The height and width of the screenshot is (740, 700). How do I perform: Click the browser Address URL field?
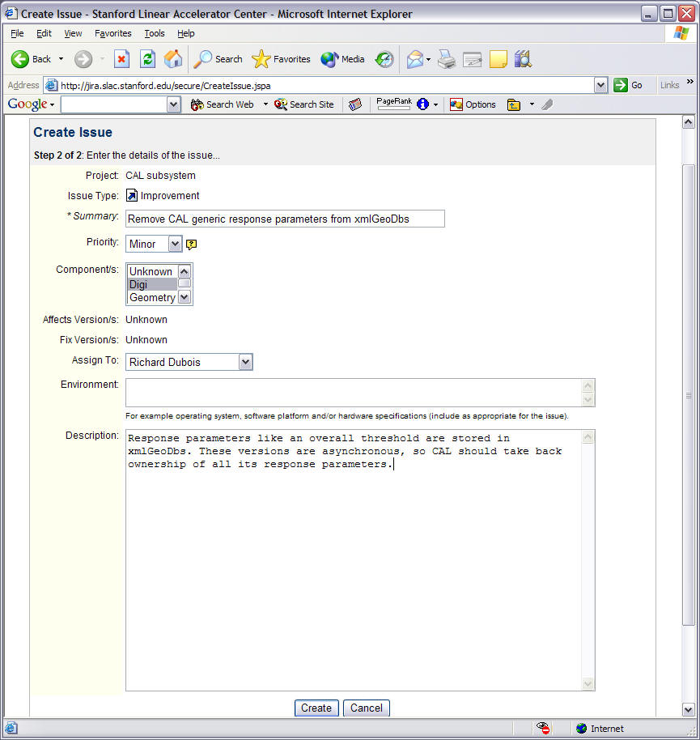[325, 86]
